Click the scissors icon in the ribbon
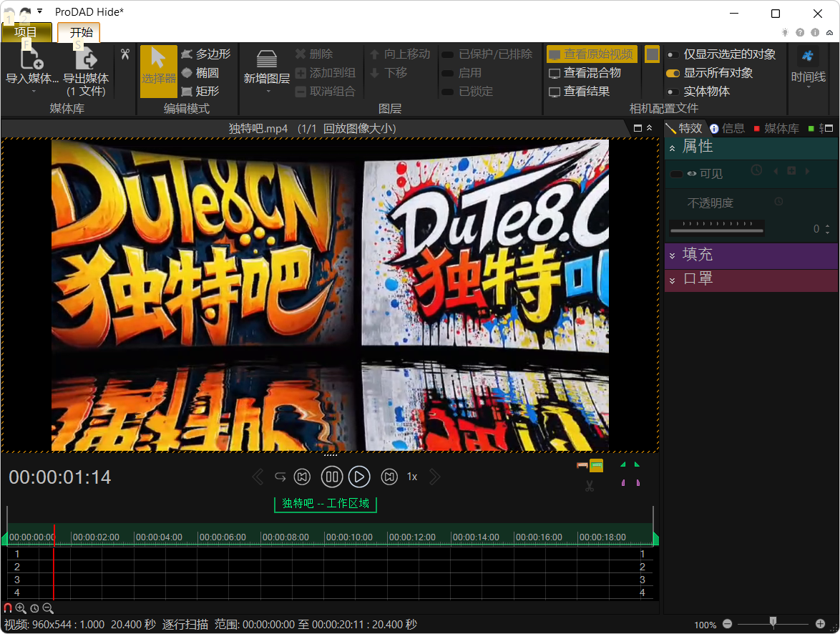 coord(125,54)
